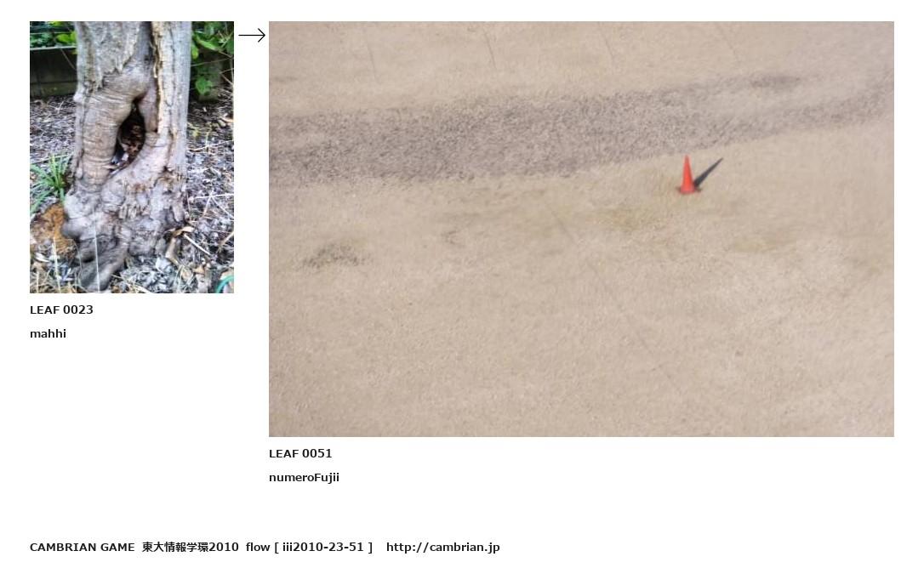Click the flow iii2010-23-51 identifier
924x568 pixels.
click(x=310, y=547)
